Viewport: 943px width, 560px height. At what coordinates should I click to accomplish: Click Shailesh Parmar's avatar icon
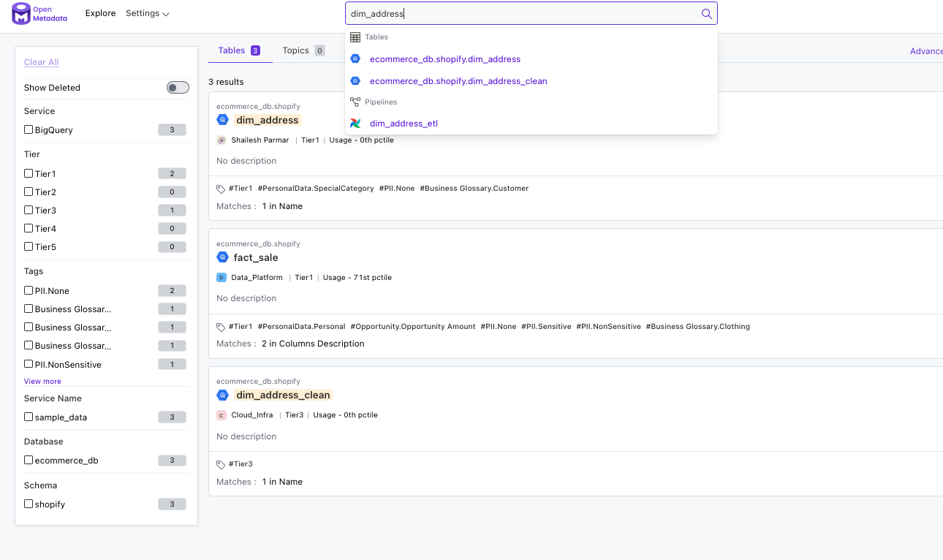tap(221, 140)
